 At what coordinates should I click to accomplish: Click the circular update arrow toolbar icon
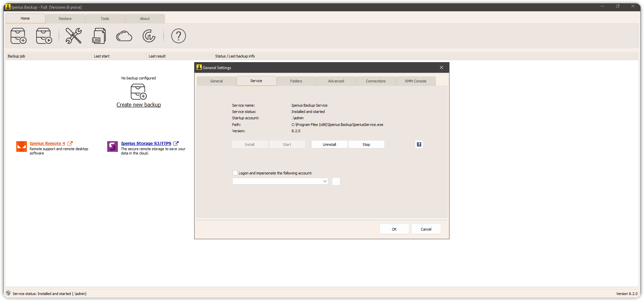[149, 36]
